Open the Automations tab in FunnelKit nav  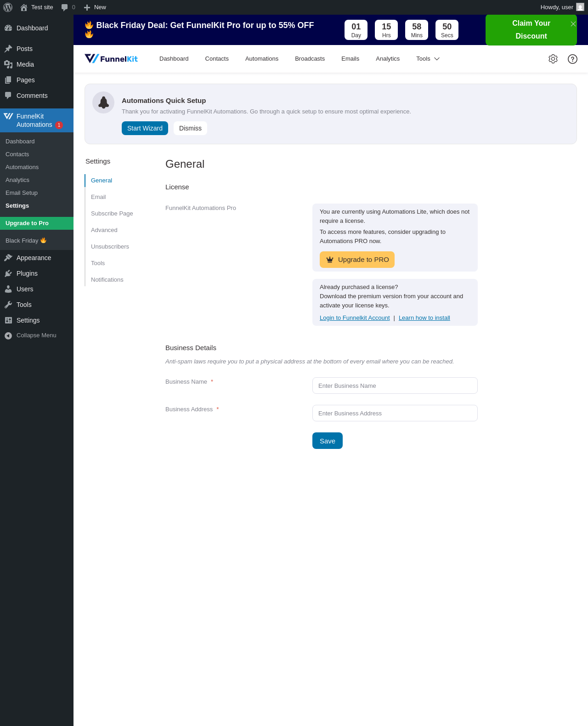click(262, 59)
